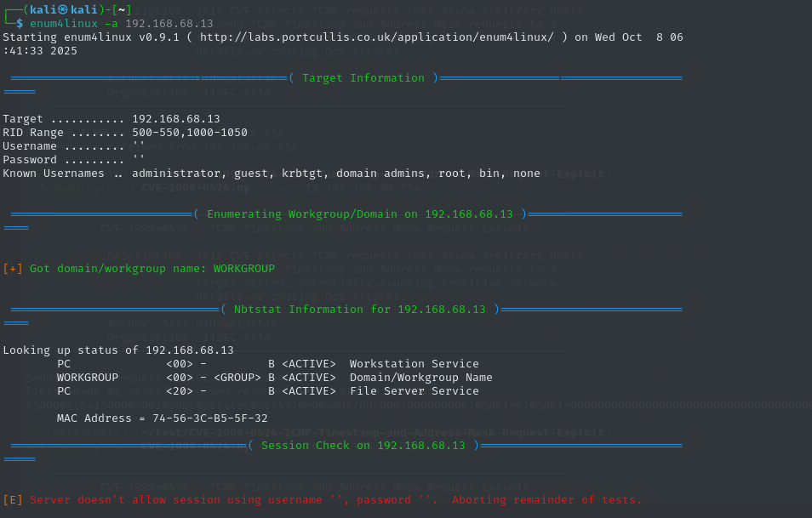Click the red [E] error marker

click(x=13, y=500)
